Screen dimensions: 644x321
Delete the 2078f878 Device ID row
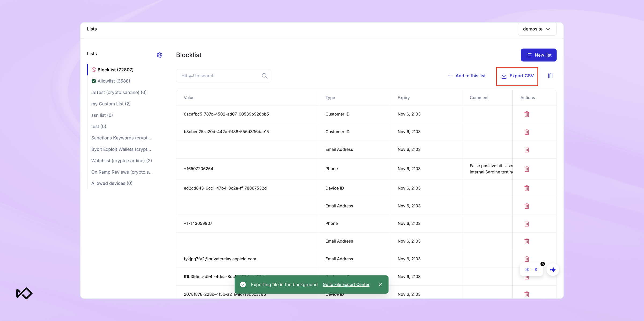click(x=527, y=294)
